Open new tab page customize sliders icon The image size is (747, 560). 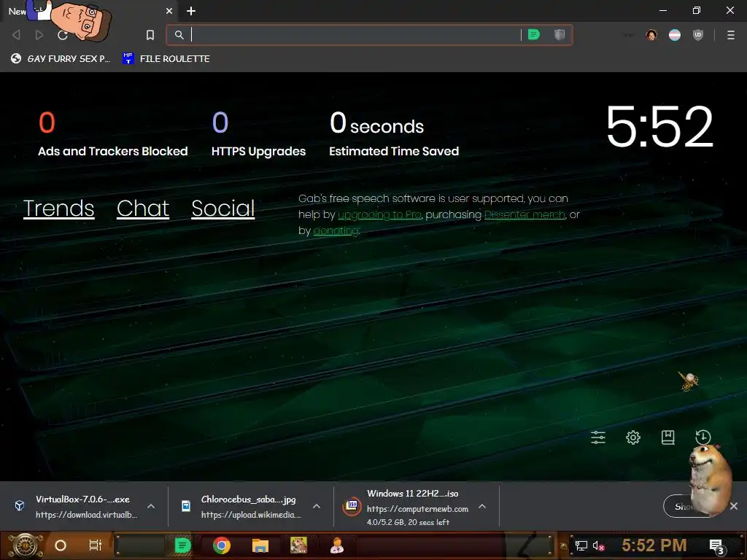pos(598,437)
